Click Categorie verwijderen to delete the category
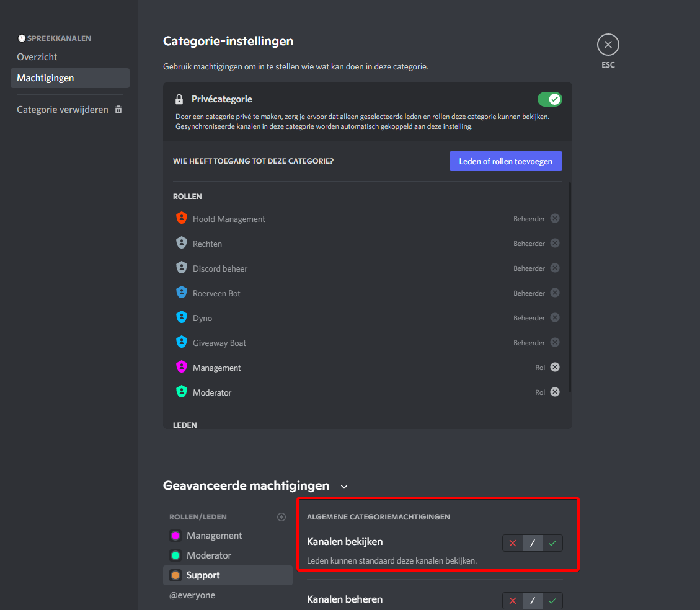Viewport: 700px width, 610px height. (x=62, y=110)
